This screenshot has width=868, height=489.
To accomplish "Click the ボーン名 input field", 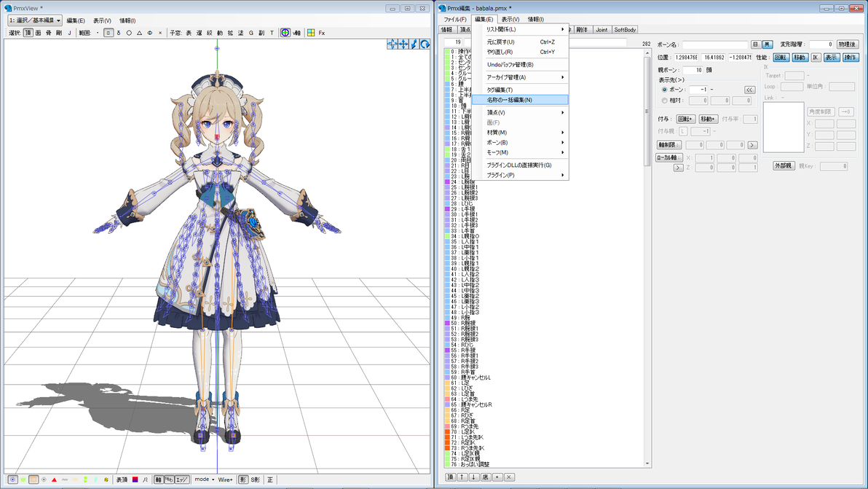I will click(x=714, y=44).
